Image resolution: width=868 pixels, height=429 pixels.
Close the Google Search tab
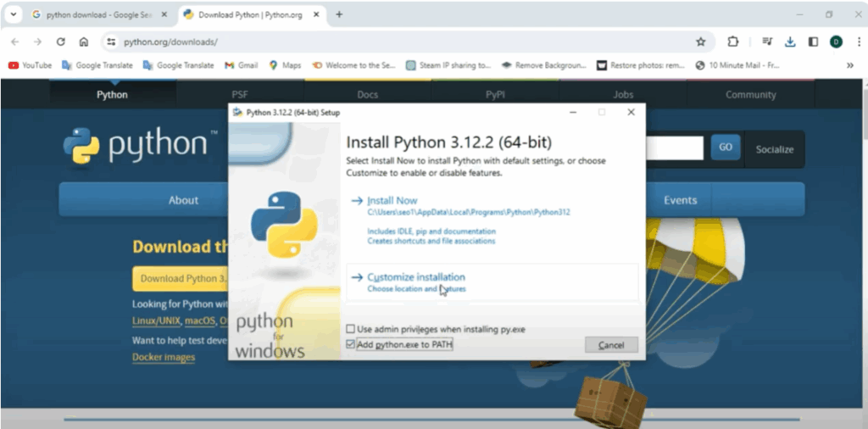[x=164, y=15]
